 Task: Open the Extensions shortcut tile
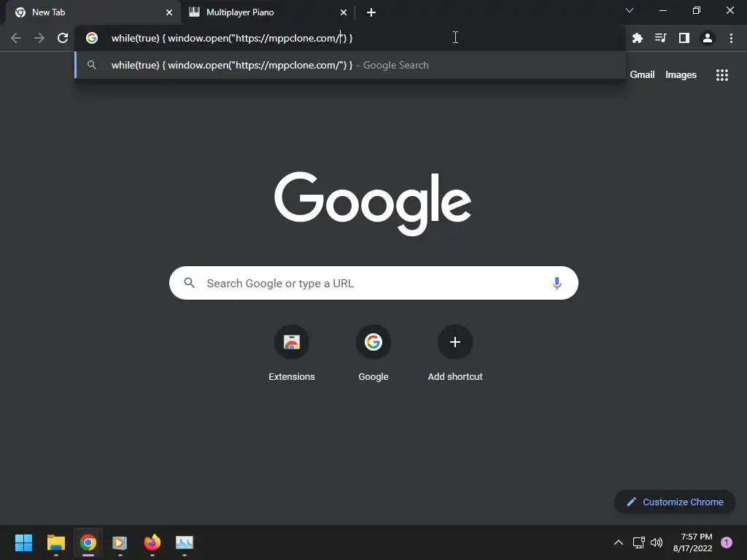point(292,342)
